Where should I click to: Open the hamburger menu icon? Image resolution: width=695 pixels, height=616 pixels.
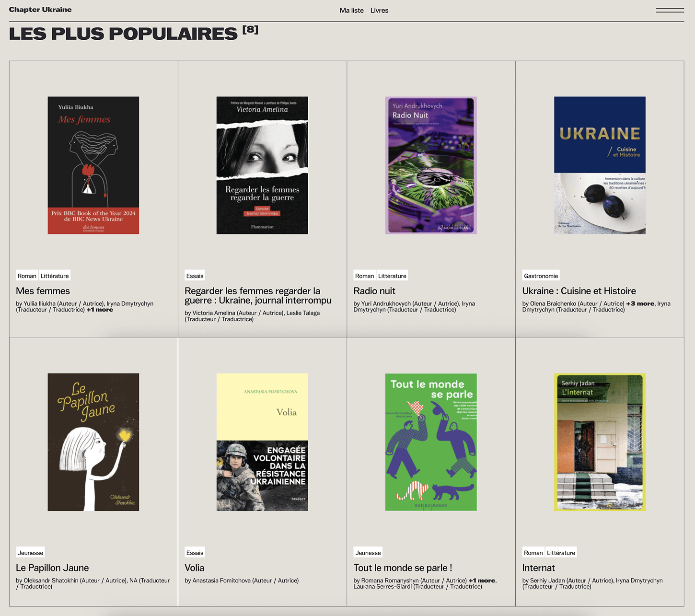pos(670,10)
